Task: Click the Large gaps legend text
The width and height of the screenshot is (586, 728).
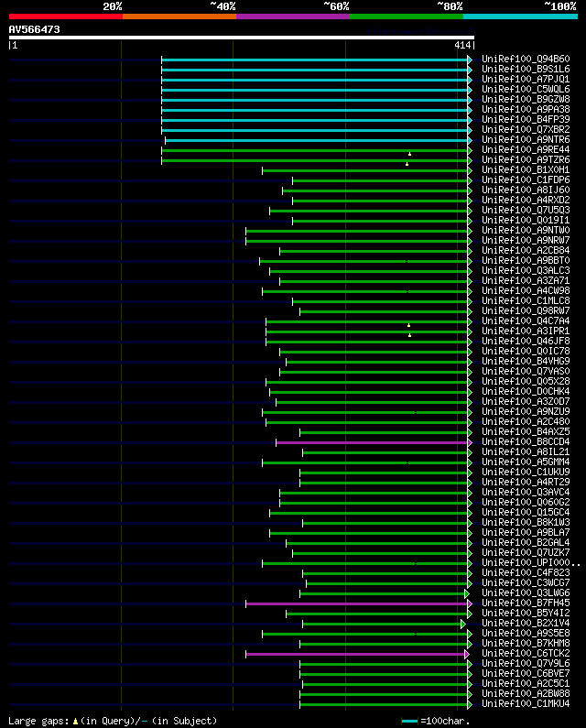Action: pos(113,721)
